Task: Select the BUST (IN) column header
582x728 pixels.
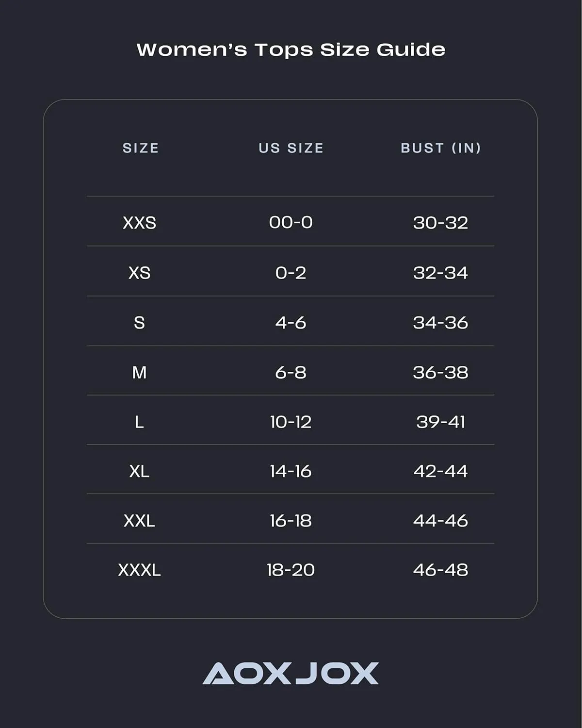Action: (x=441, y=148)
